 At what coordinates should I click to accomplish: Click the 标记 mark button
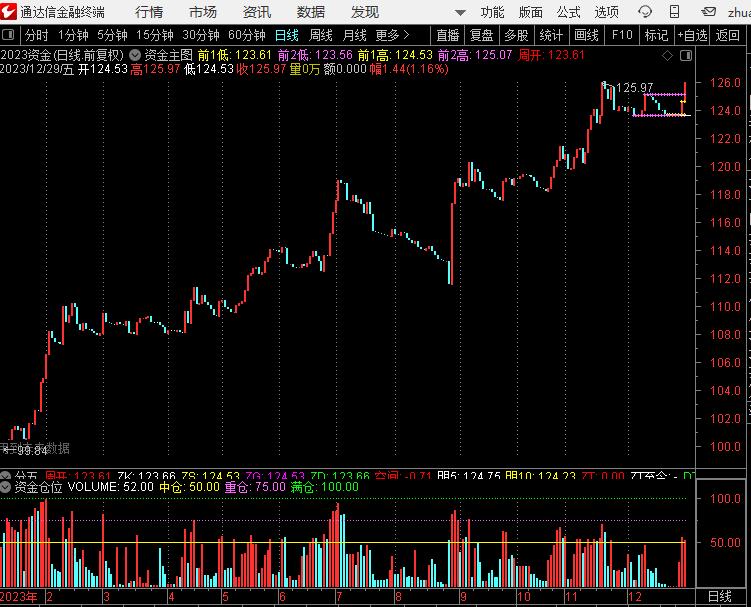point(656,35)
